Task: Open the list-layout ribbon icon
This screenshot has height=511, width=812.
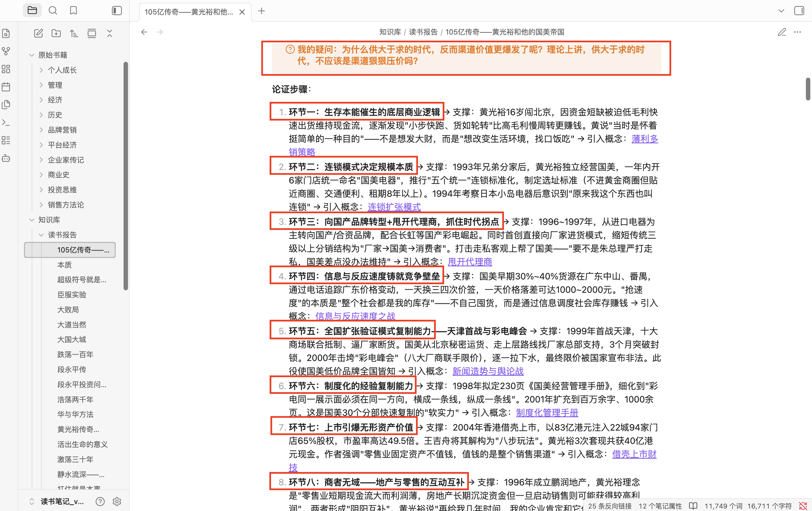Action: [6, 140]
